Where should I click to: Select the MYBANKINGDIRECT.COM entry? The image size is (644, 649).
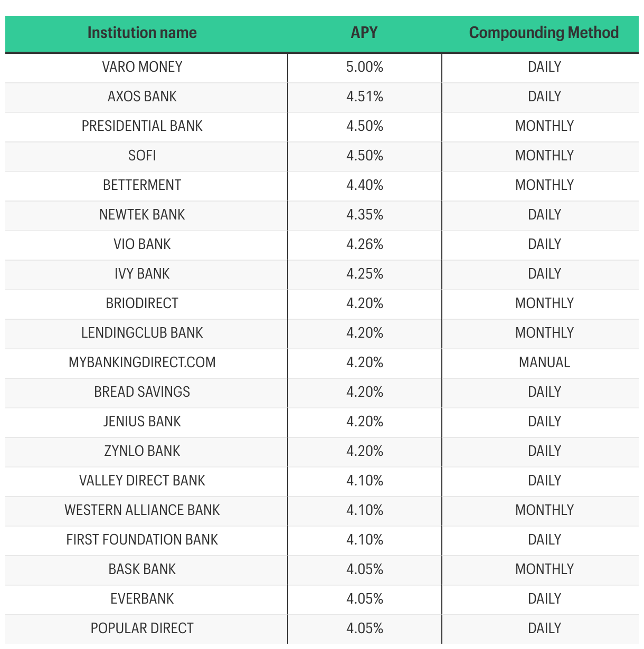142,362
